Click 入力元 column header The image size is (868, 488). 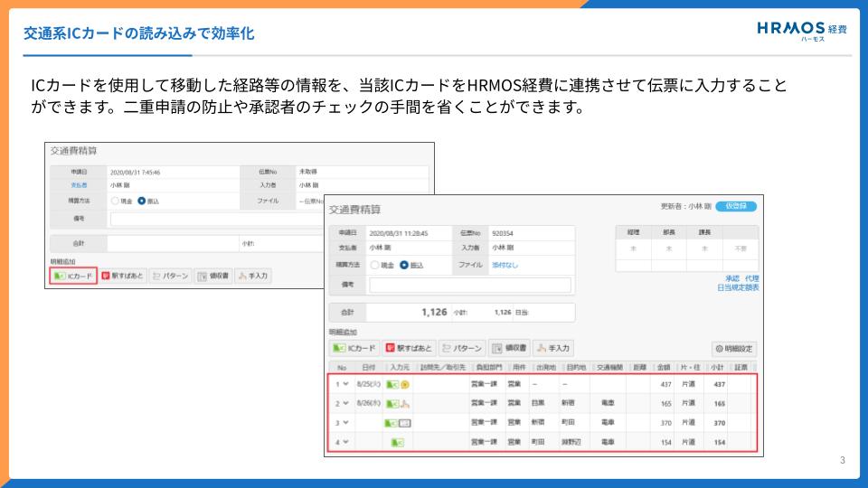pyautogui.click(x=400, y=368)
